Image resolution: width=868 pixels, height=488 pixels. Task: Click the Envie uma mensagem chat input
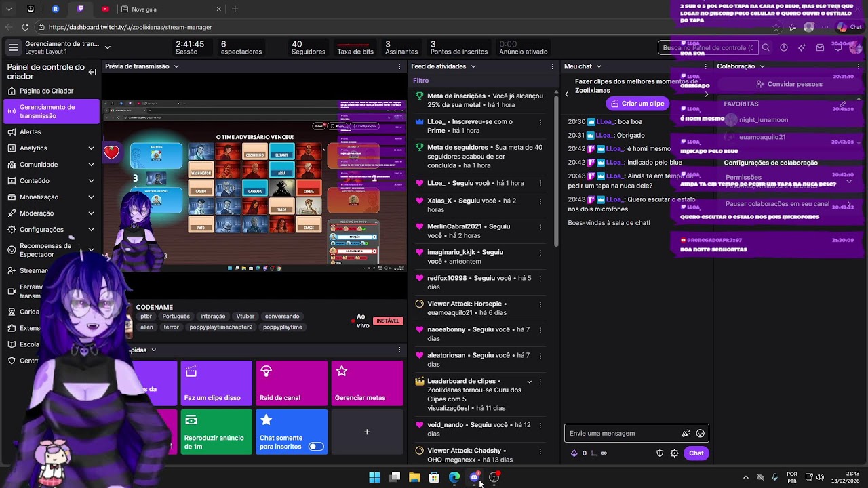(624, 434)
